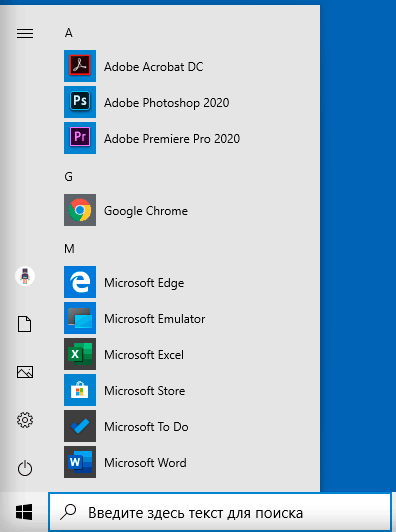This screenshot has height=532, width=396.
Task: Click the Power icon
Action: tap(25, 468)
